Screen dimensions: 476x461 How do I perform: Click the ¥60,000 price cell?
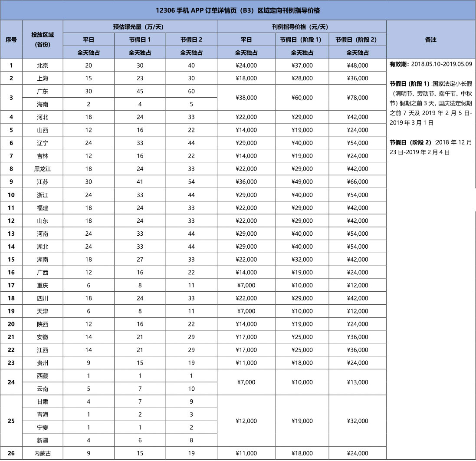[x=302, y=98]
